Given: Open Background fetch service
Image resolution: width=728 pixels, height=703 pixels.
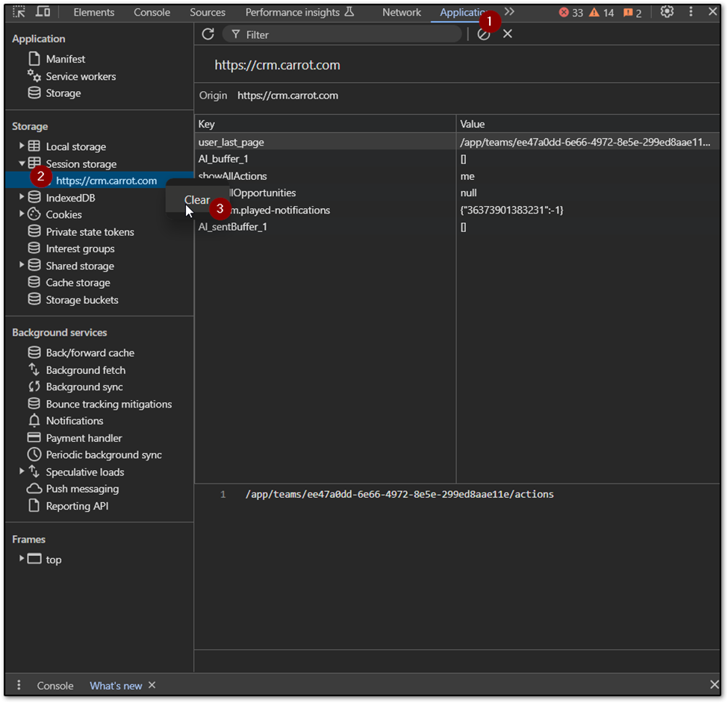Looking at the screenshot, I should coord(86,370).
